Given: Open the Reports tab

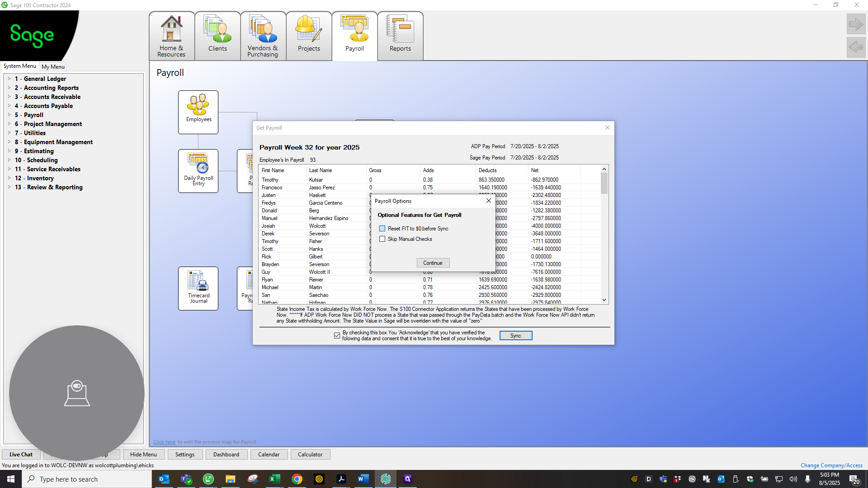Looking at the screenshot, I should click(401, 36).
